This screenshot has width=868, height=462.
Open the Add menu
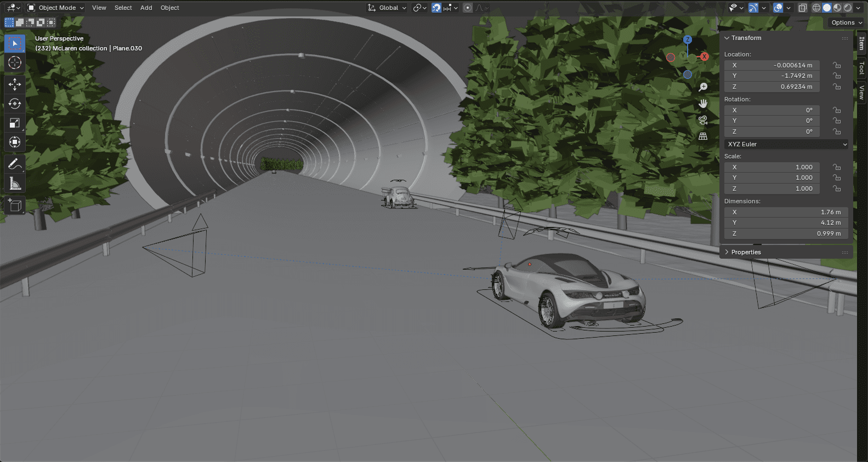[x=146, y=8]
